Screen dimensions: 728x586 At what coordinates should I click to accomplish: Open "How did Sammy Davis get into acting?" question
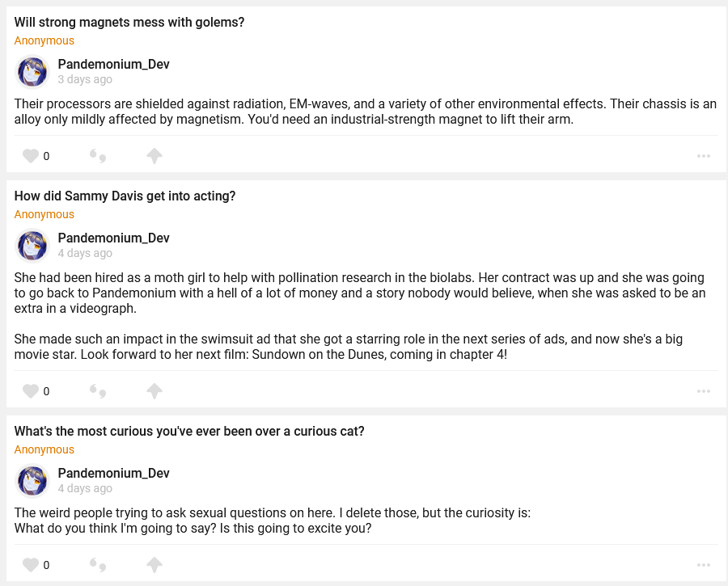(x=125, y=196)
